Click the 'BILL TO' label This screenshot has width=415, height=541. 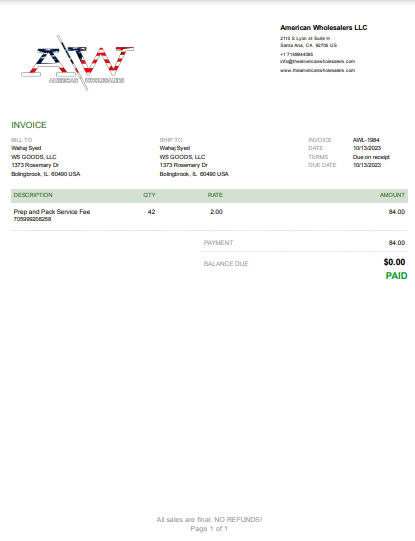22,140
